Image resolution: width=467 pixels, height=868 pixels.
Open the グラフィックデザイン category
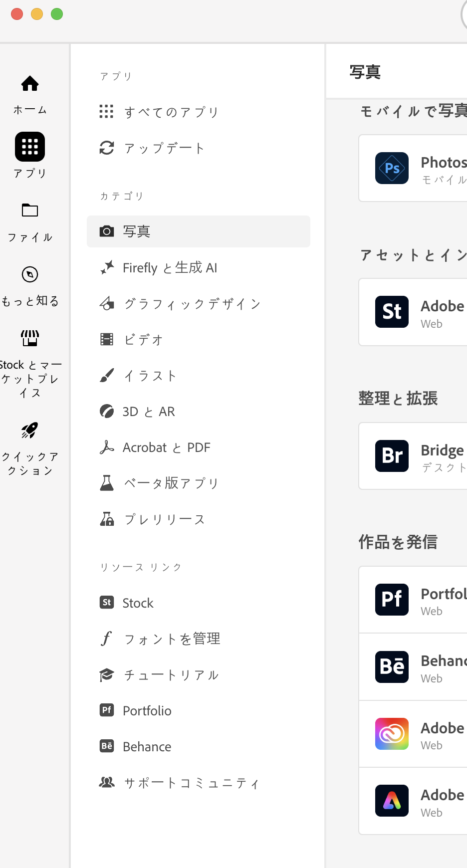coord(192,304)
